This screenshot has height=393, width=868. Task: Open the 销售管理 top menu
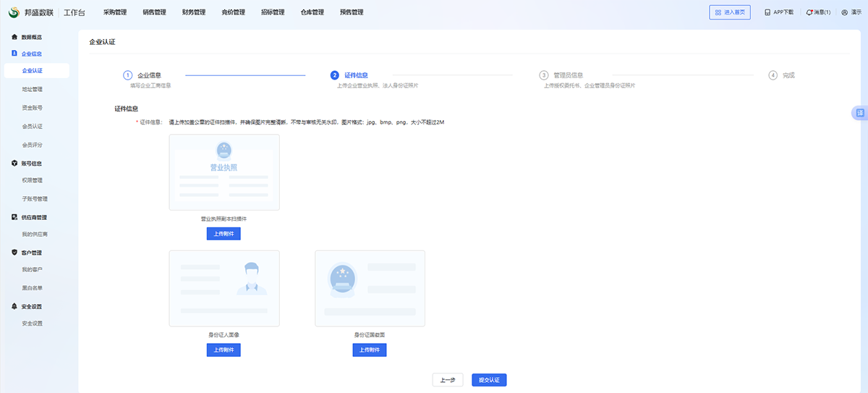[155, 12]
